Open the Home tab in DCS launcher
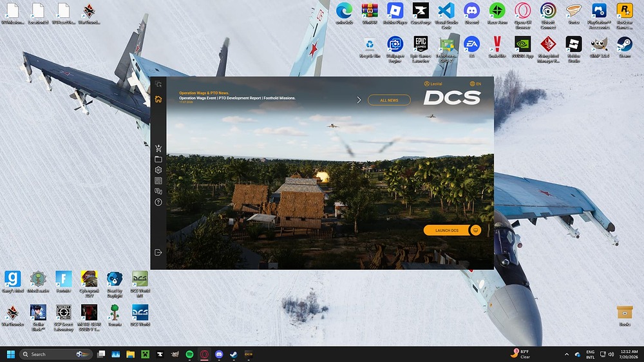 pos(158,99)
